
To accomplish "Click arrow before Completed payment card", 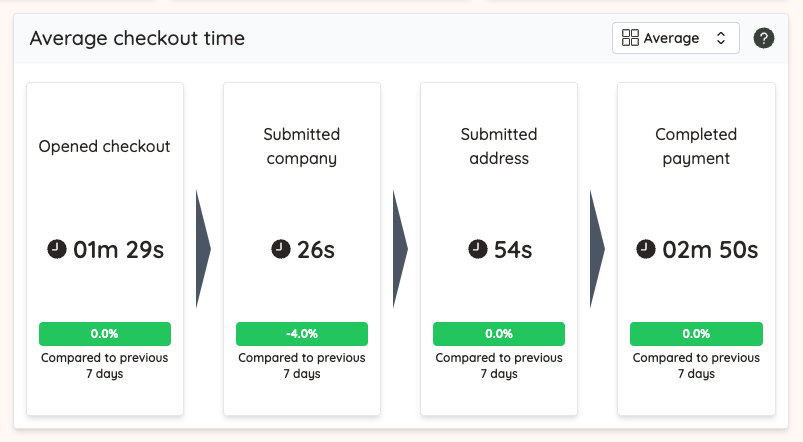I will pos(598,249).
